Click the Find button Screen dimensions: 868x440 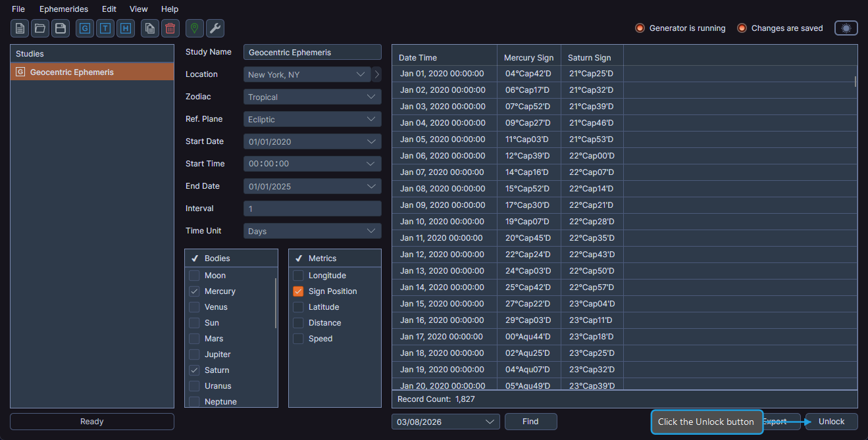[x=530, y=422]
